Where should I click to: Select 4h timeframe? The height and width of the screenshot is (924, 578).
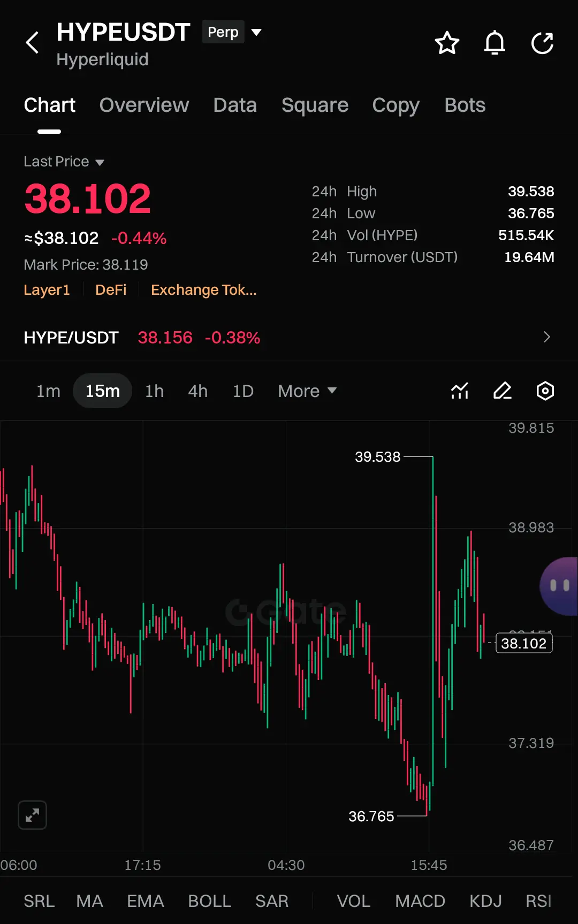point(197,391)
